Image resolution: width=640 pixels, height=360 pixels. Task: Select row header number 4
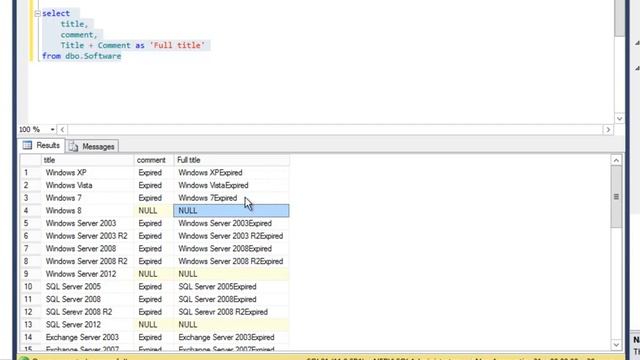tap(31, 211)
